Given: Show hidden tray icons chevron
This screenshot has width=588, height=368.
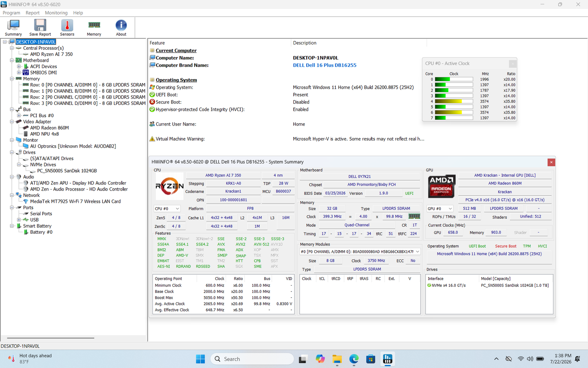Looking at the screenshot, I should pyautogui.click(x=496, y=359).
